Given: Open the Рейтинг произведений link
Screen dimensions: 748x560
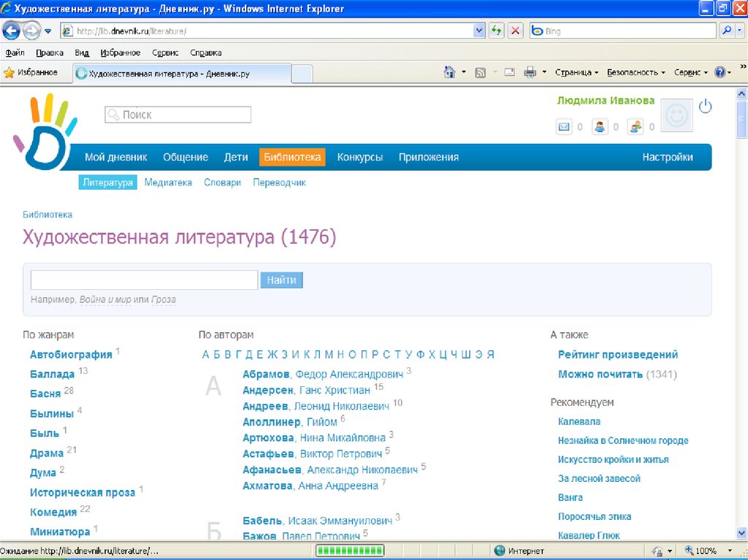Looking at the screenshot, I should coord(617,355).
